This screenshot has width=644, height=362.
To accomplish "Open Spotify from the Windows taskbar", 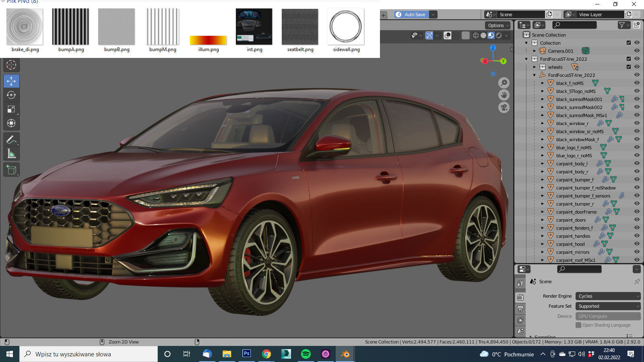I will pyautogui.click(x=306, y=354).
